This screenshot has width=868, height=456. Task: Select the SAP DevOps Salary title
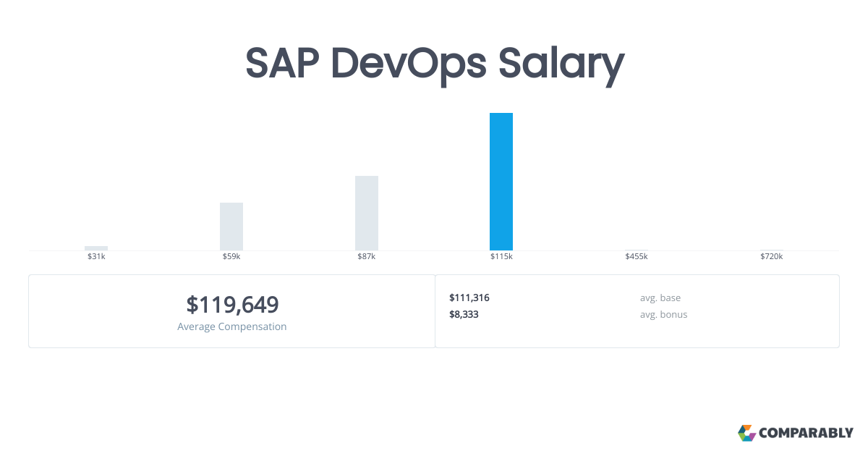pos(434,64)
